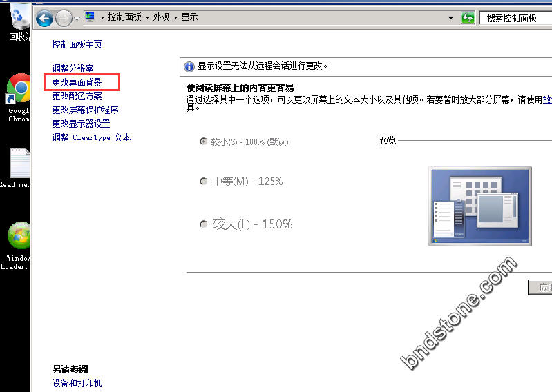Click the refresh button beside address bar

point(468,18)
